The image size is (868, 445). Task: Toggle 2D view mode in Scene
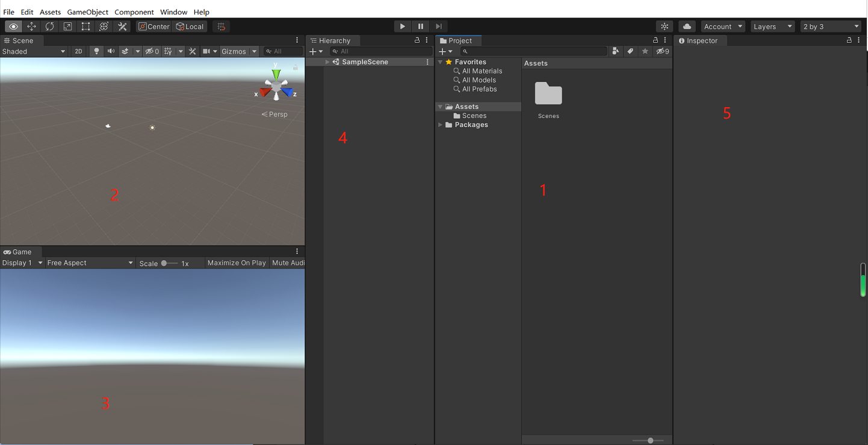pos(78,51)
